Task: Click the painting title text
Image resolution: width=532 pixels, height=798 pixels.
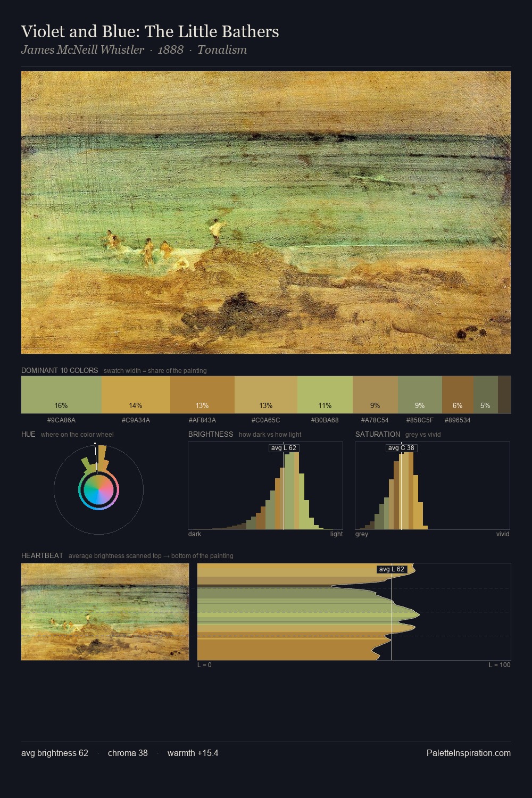Action: click(x=150, y=31)
